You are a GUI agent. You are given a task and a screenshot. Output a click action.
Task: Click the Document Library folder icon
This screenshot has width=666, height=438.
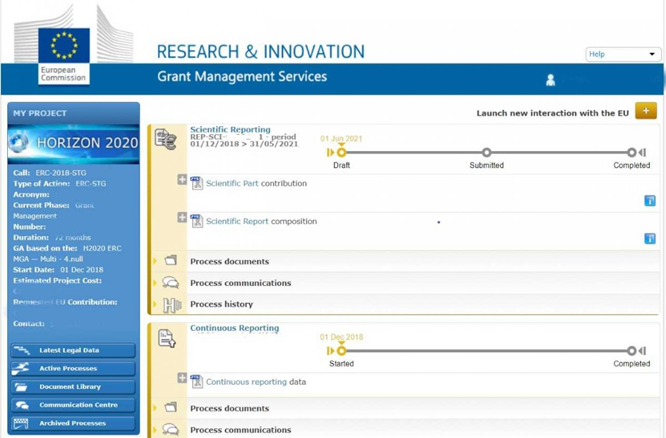[x=21, y=387]
